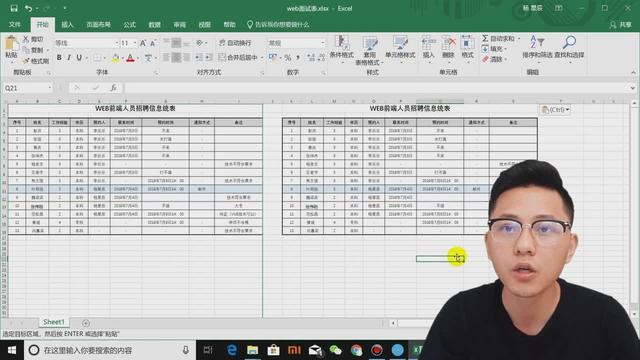640x360 pixels.
Task: Collapse the ribbon with the arrow
Action: [633, 72]
